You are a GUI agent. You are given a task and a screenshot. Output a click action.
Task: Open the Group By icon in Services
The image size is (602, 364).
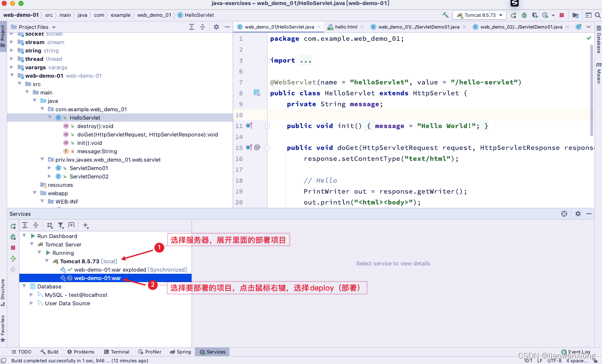[50, 225]
